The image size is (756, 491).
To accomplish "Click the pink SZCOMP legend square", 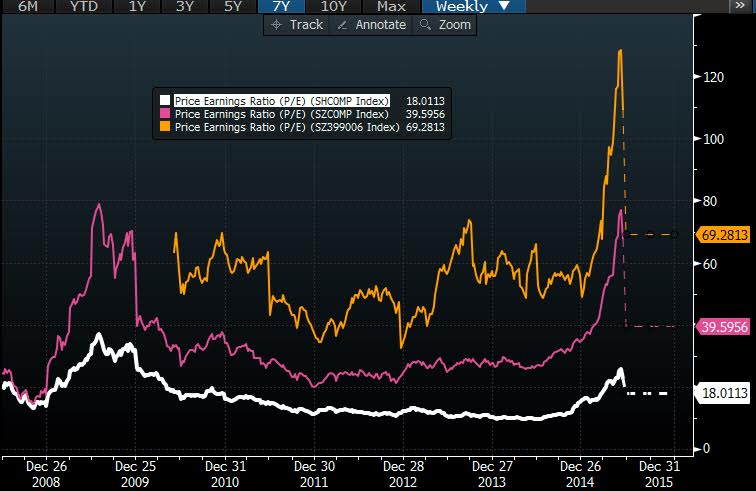I will (164, 115).
